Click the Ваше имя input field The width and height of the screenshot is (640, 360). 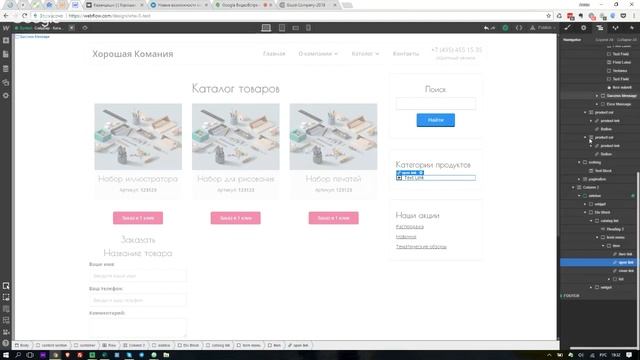click(138, 276)
